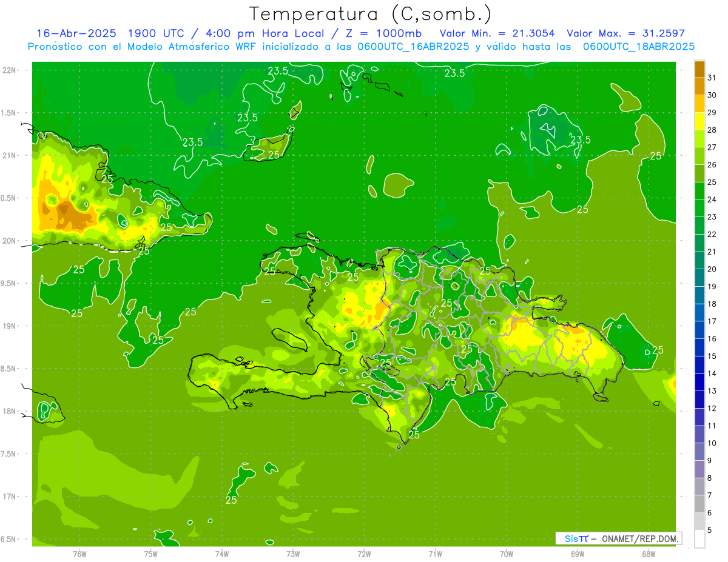Click the legend swatch between 10 and 11
Screen dimensions: 728x562
(x=699, y=434)
